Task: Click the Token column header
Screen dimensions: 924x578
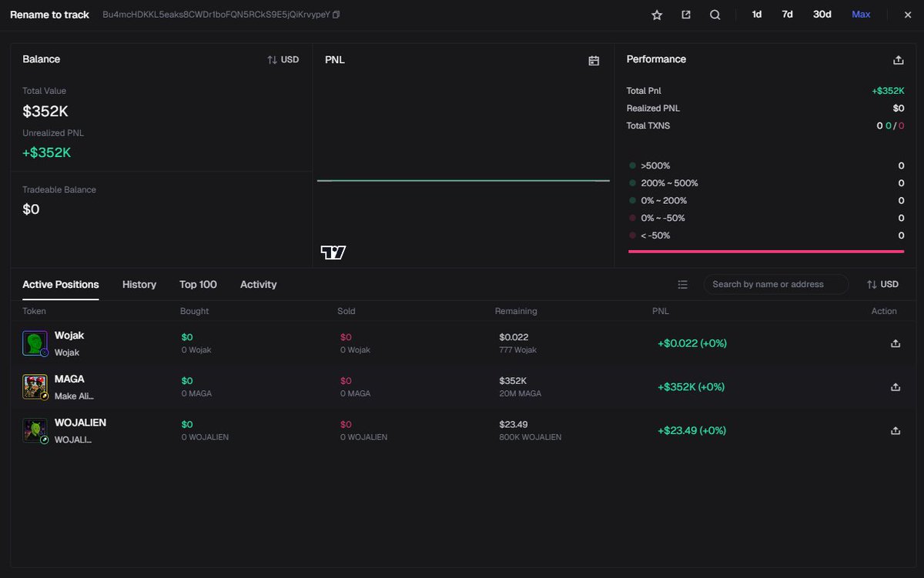Action: 34,311
